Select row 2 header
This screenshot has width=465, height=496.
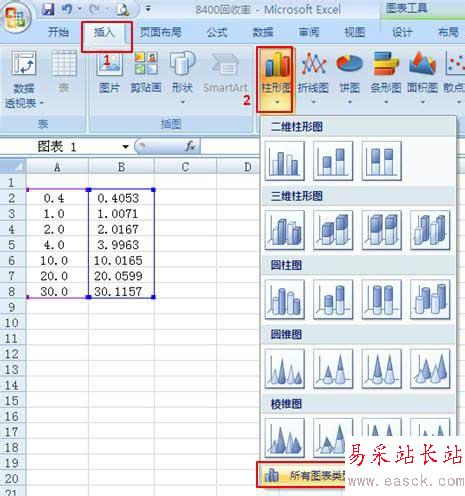(12, 198)
